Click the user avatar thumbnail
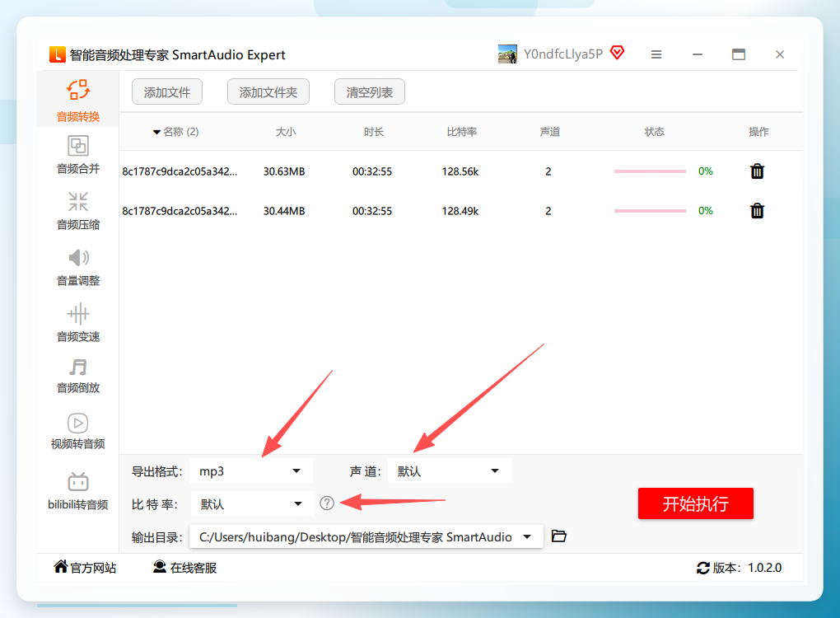The width and height of the screenshot is (840, 618). coord(507,54)
